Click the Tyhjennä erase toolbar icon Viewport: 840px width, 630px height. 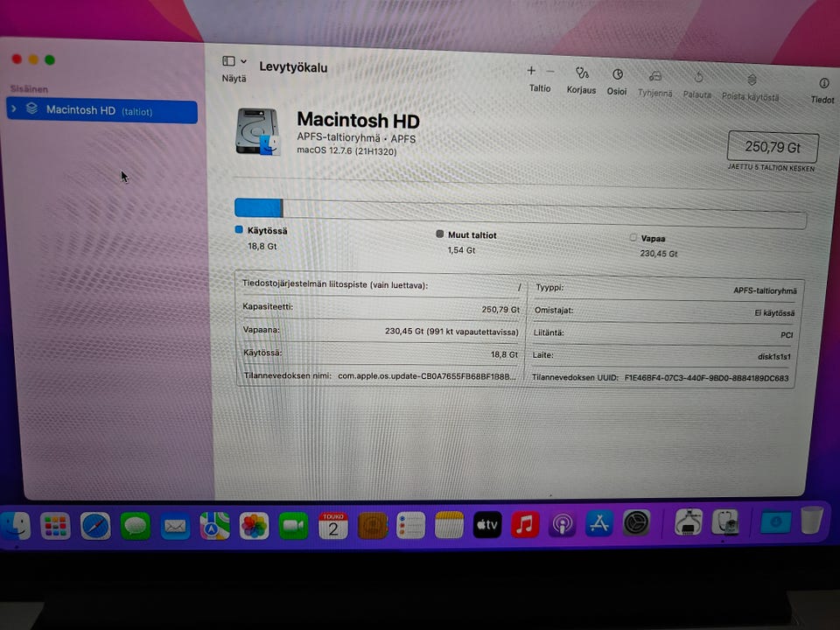[655, 77]
